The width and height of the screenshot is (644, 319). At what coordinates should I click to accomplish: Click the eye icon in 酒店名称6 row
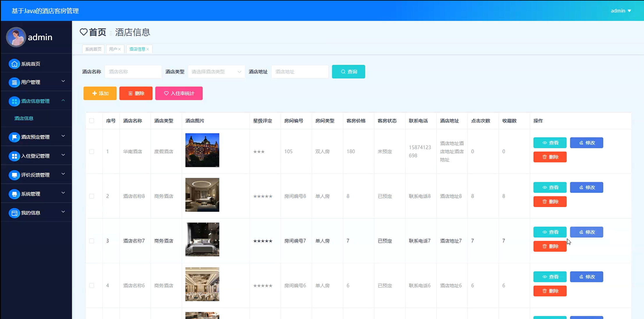544,277
